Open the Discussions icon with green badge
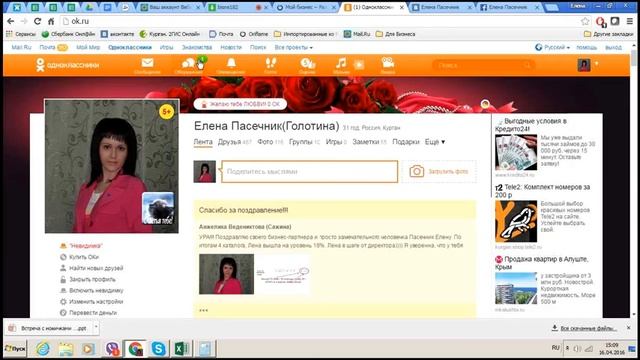Image resolution: width=640 pixels, height=360 pixels. (190, 65)
